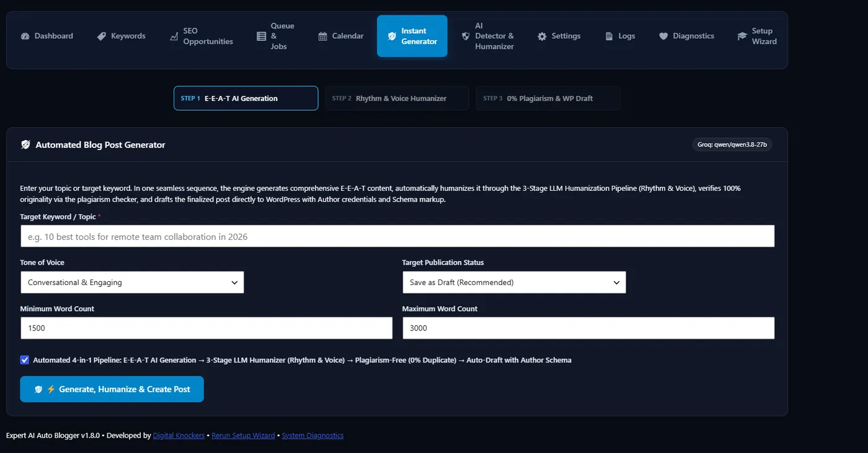
Task: Focus the Target Keyword / Topic field
Action: pos(397,236)
